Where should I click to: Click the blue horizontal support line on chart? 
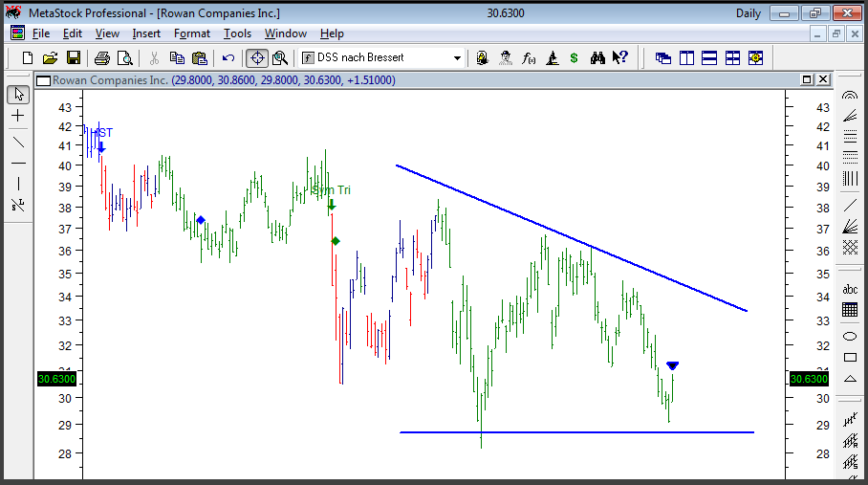(576, 432)
